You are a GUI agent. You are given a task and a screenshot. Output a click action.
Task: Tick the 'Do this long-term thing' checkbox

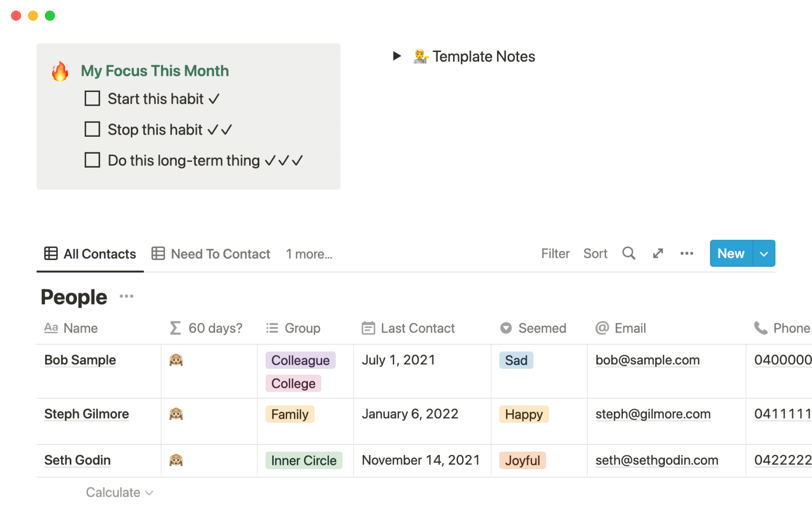(92, 160)
